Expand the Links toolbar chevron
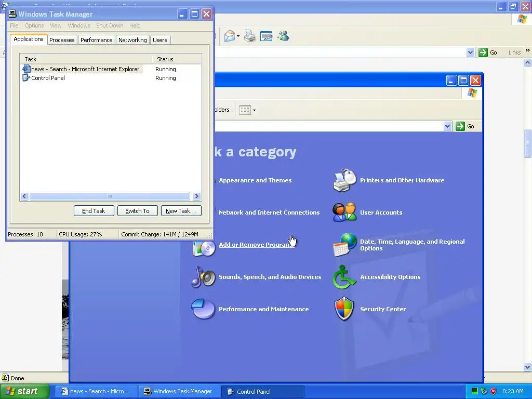This screenshot has width=532, height=399. click(x=528, y=50)
